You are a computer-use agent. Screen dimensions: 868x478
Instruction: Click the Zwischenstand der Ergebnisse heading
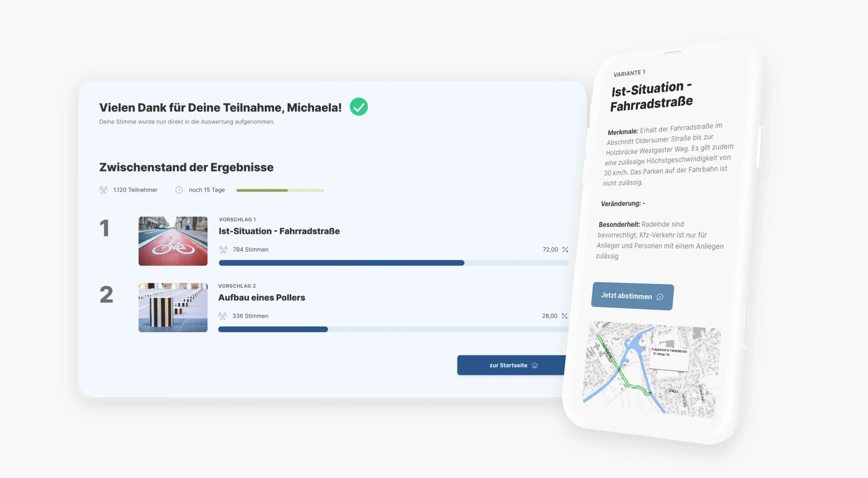(186, 167)
